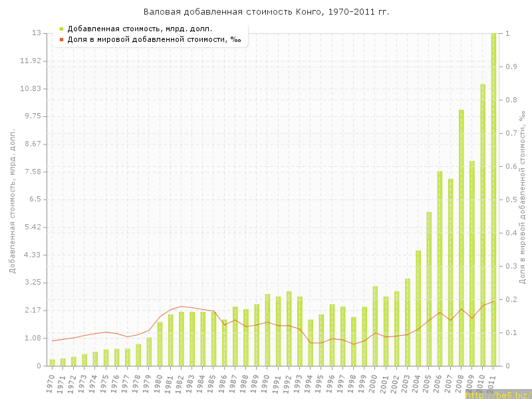
Task: Click the green legend marker for Добавленная стоимость
Action: click(x=61, y=29)
